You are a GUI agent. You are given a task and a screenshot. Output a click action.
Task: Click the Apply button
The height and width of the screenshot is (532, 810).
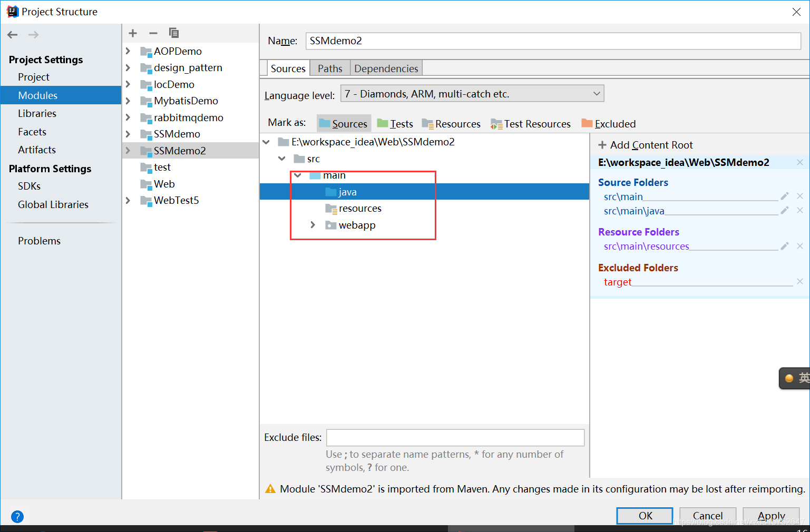(772, 516)
